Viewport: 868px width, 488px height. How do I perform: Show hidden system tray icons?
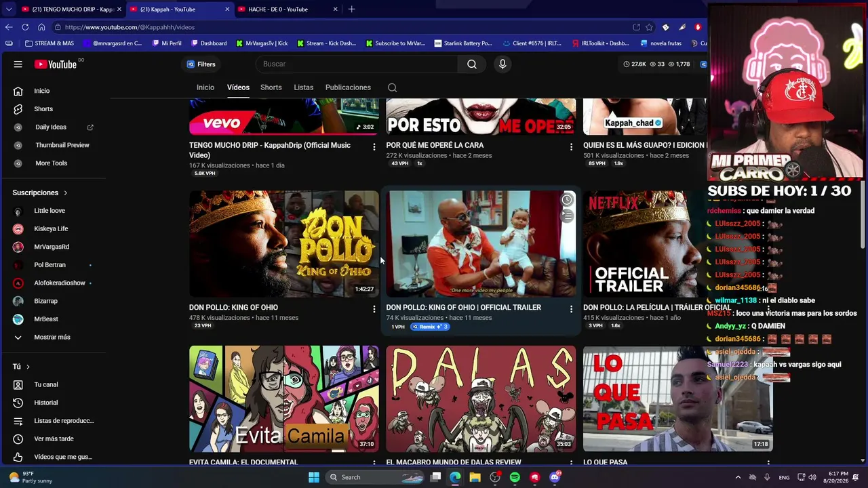pyautogui.click(x=738, y=477)
